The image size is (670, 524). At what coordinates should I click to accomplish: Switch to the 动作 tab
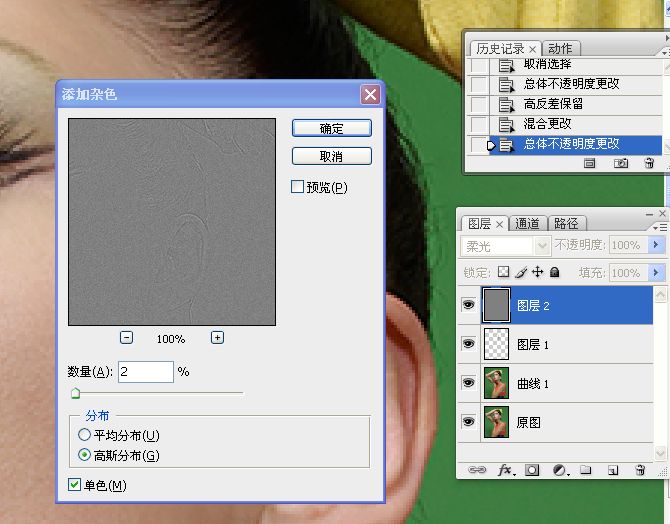click(x=561, y=49)
